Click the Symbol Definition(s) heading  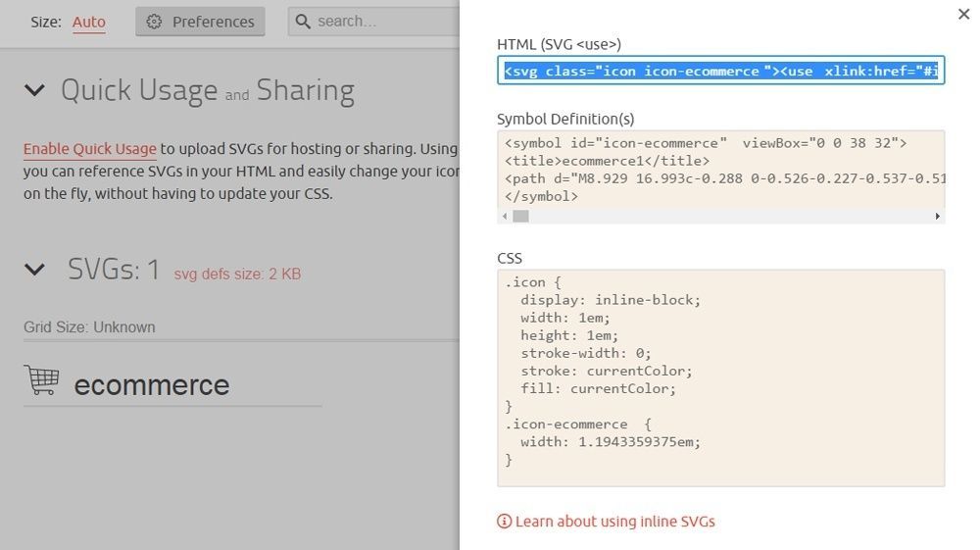(x=565, y=119)
